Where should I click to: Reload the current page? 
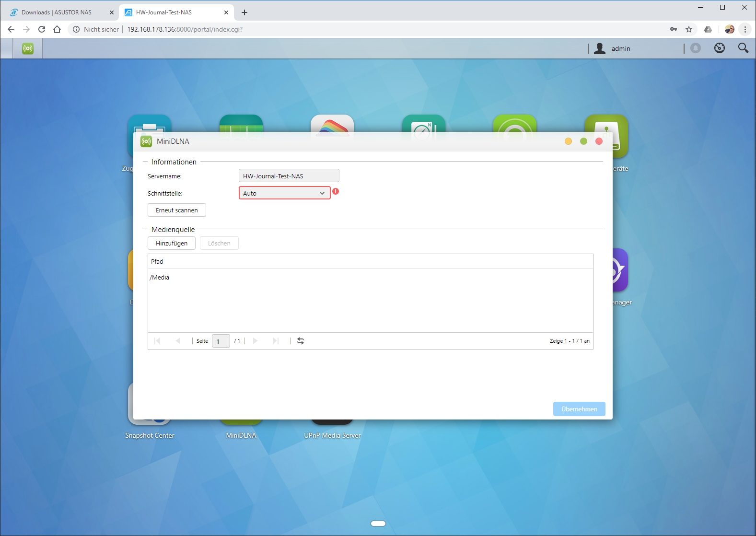(x=42, y=29)
